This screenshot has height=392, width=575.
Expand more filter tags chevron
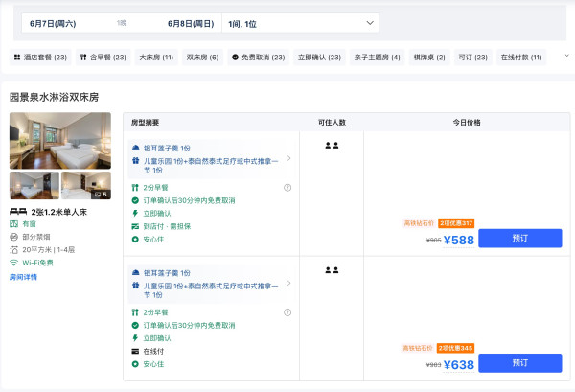click(566, 56)
